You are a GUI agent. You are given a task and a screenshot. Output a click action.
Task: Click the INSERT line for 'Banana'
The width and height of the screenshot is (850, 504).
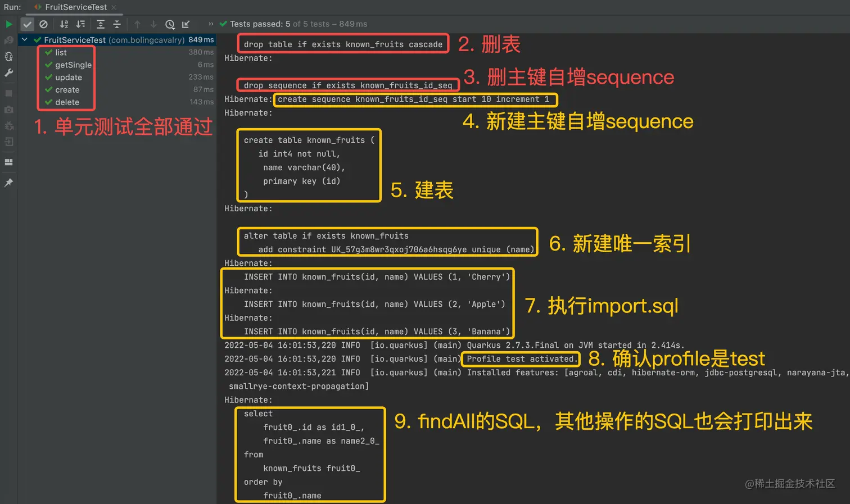377,332
